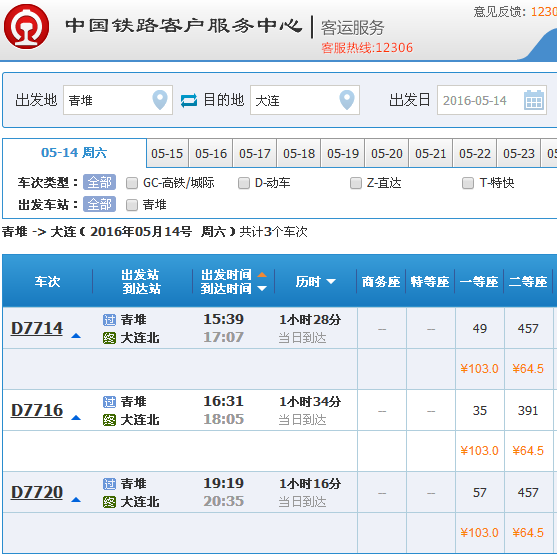Image resolution: width=557 pixels, height=558 pixels.
Task: Switch to the 05-22 date tab
Action: tap(475, 154)
